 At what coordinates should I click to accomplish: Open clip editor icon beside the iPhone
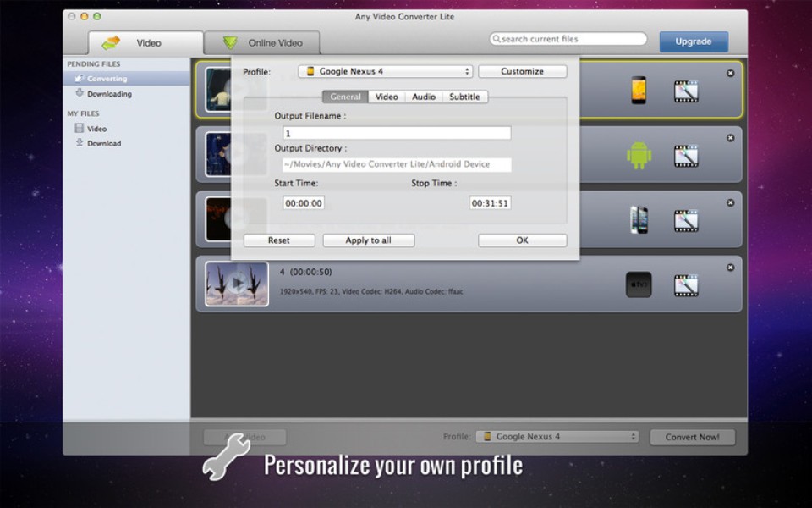[686, 221]
